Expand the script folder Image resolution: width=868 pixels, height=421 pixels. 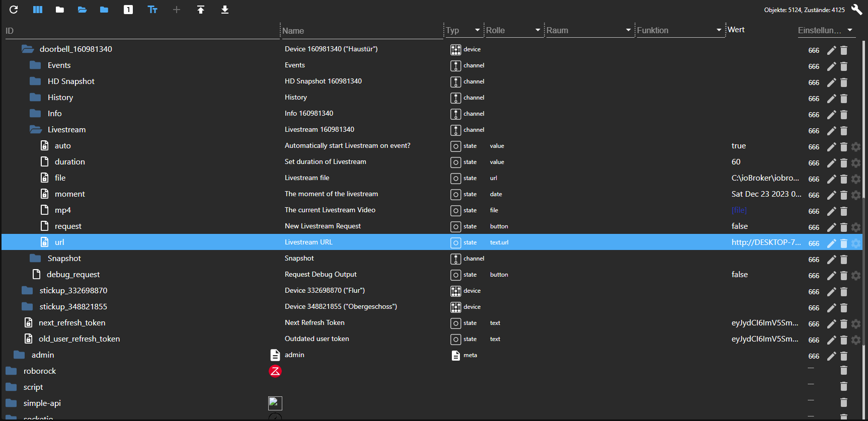coord(11,387)
